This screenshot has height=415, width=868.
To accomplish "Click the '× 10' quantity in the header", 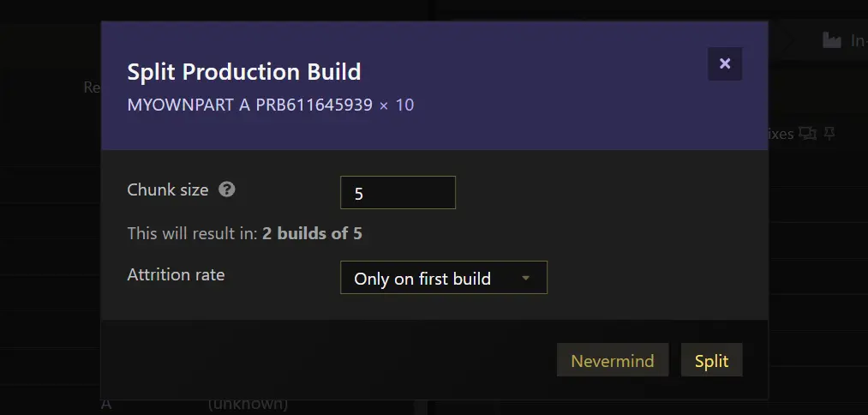I will pyautogui.click(x=397, y=105).
